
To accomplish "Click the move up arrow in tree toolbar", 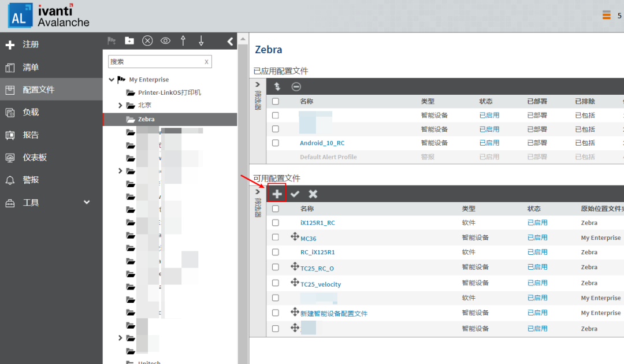I will click(183, 40).
